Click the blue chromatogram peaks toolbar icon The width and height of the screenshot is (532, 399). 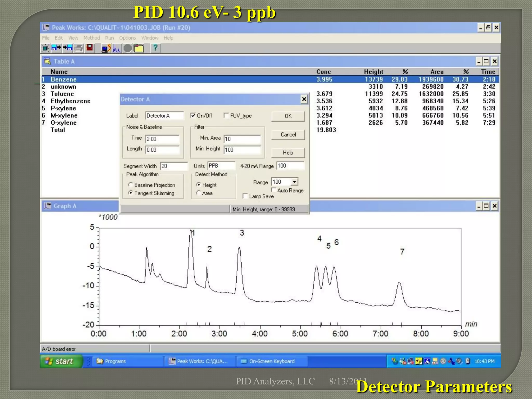coord(117,48)
